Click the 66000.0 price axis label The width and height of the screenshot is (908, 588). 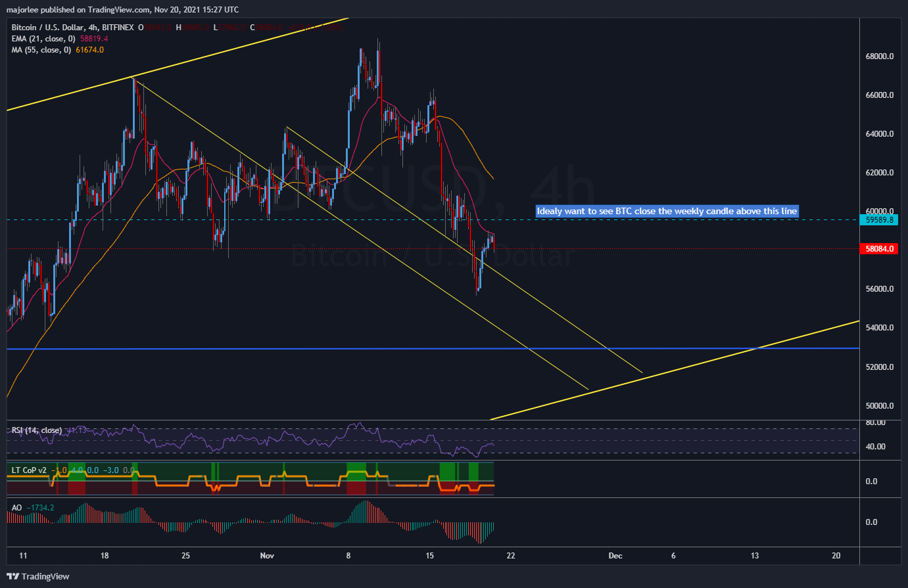tap(880, 95)
